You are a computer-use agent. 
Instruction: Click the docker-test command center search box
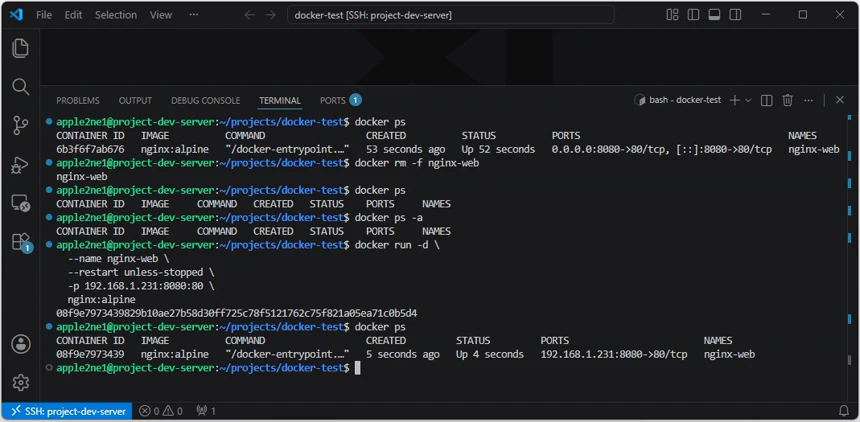pos(451,15)
